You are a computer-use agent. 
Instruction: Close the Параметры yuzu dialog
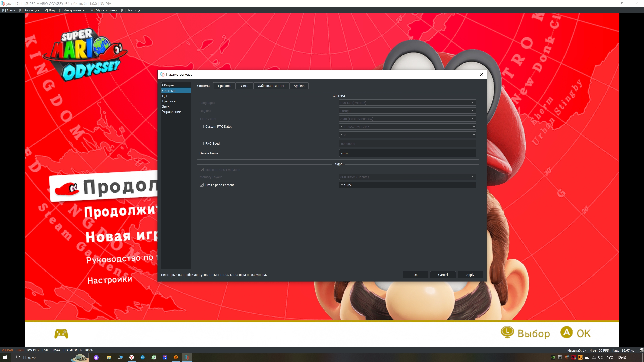[482, 74]
